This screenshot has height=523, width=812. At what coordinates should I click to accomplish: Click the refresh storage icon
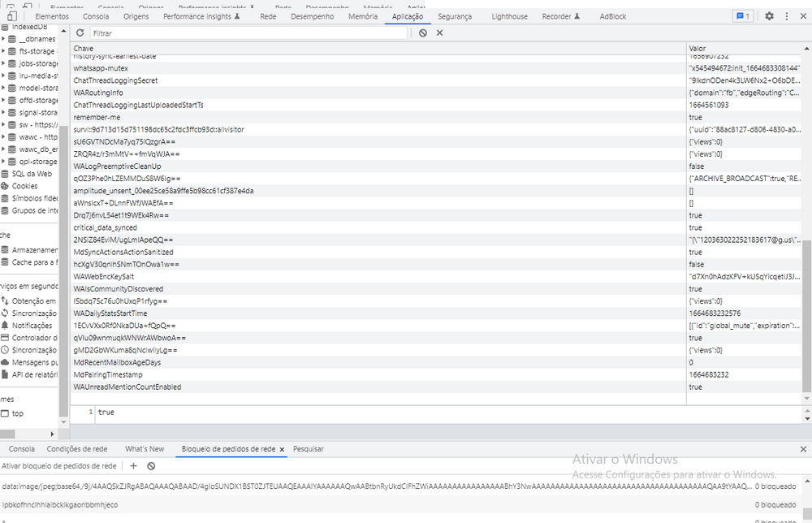80,32
